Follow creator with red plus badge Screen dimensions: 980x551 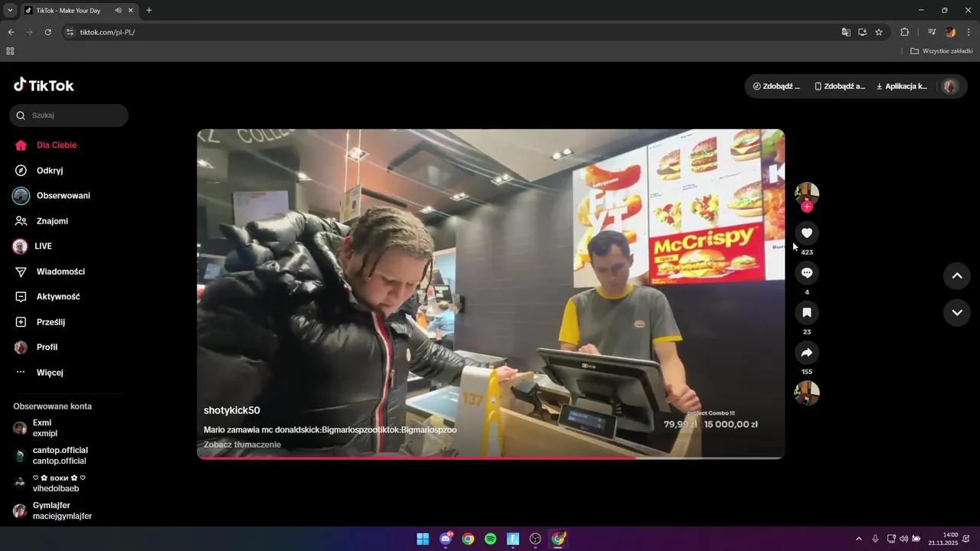[807, 207]
